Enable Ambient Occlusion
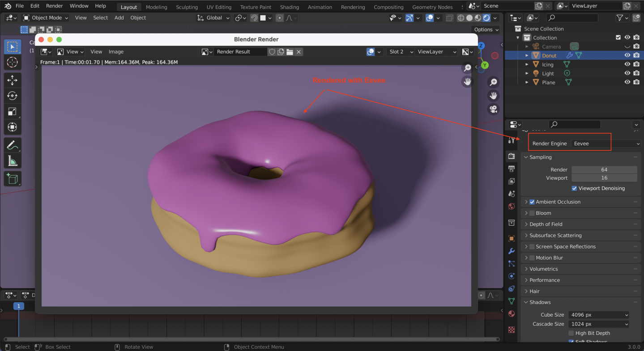Screen dimensions: 644x351 click(531, 202)
